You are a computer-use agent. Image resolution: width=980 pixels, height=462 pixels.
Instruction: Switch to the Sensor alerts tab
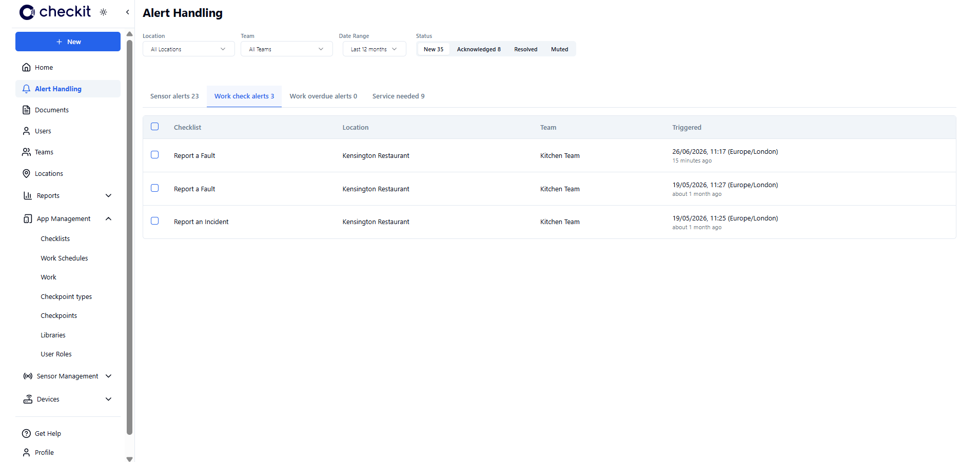tap(174, 96)
